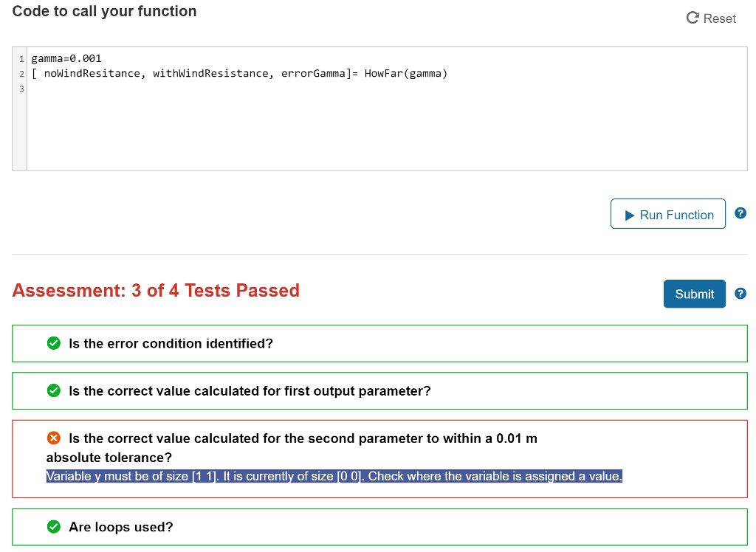
Task: Click green check icon for first output test
Action: pos(53,390)
